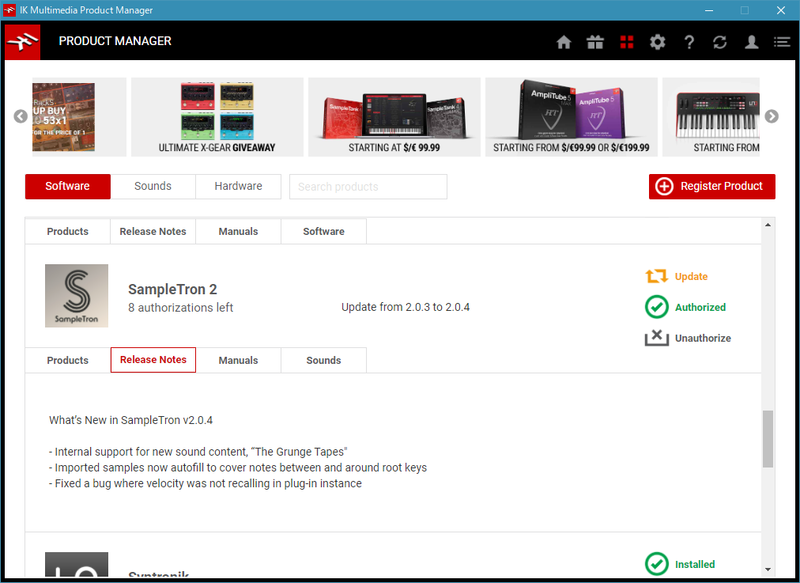Open the list menu icon in header

[782, 42]
